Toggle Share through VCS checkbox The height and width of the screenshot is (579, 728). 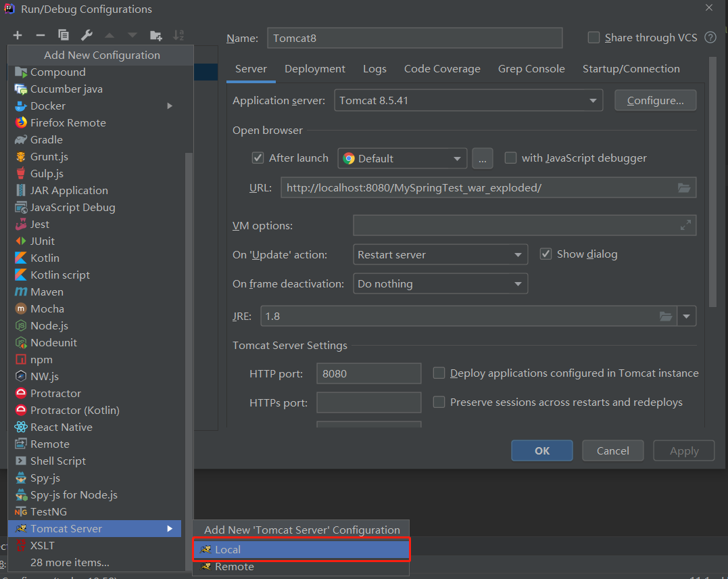[x=593, y=38]
